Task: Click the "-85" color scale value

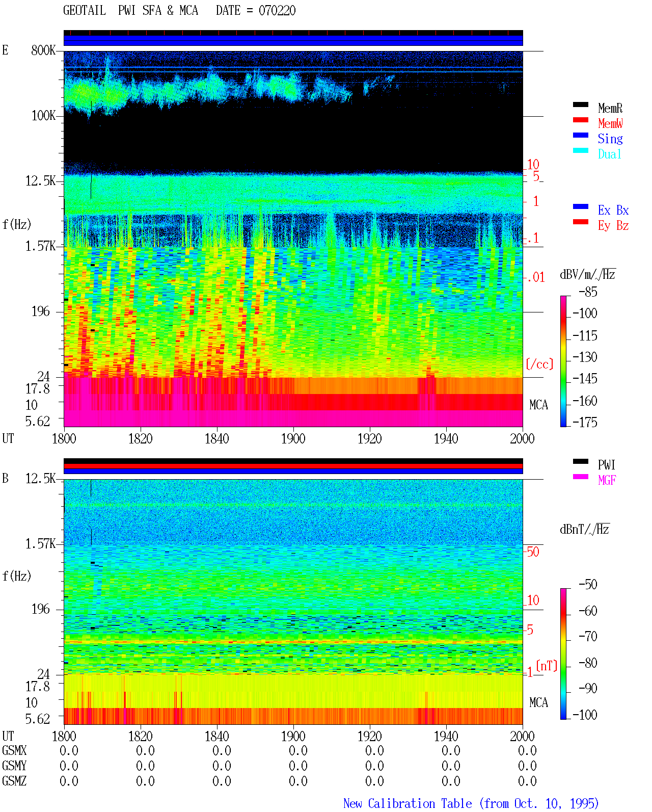Action: [x=588, y=292]
